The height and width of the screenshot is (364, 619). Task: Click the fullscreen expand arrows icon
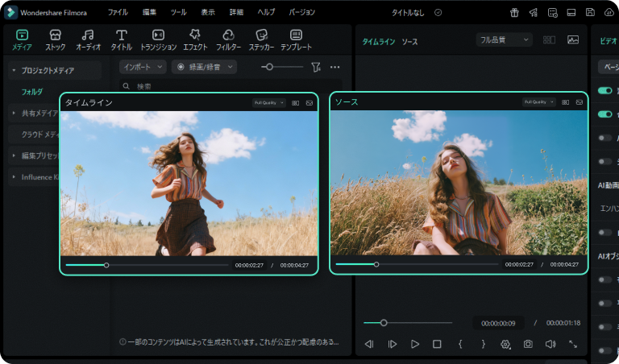[x=573, y=344]
